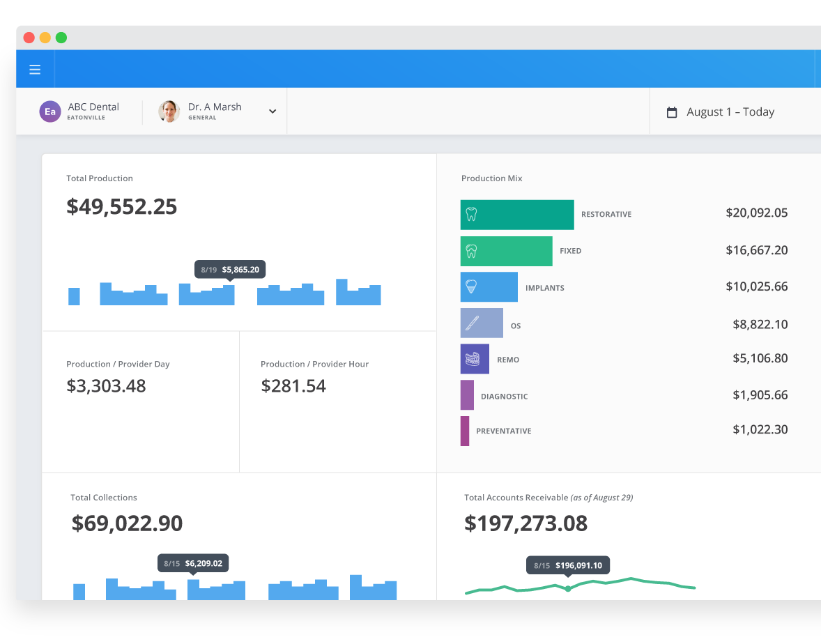This screenshot has width=821, height=644.
Task: Click the calendar icon beside August 1
Action: [672, 112]
